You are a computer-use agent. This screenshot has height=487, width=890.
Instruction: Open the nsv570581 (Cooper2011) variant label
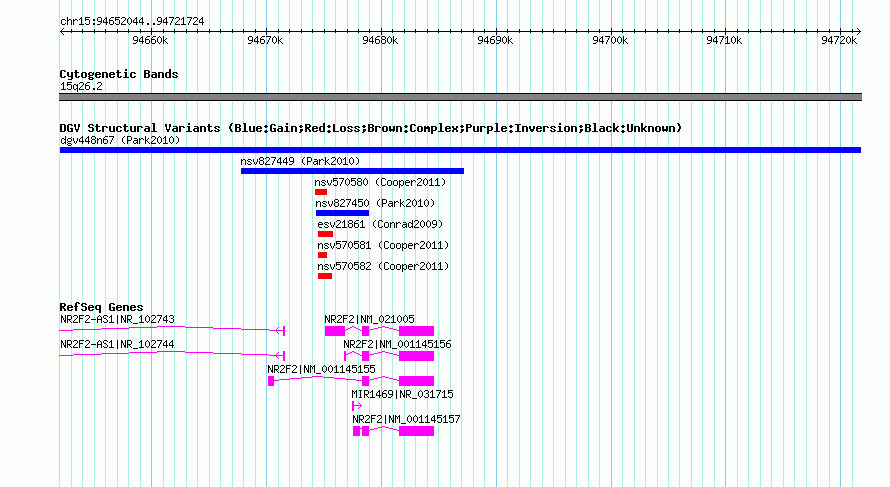pos(383,245)
